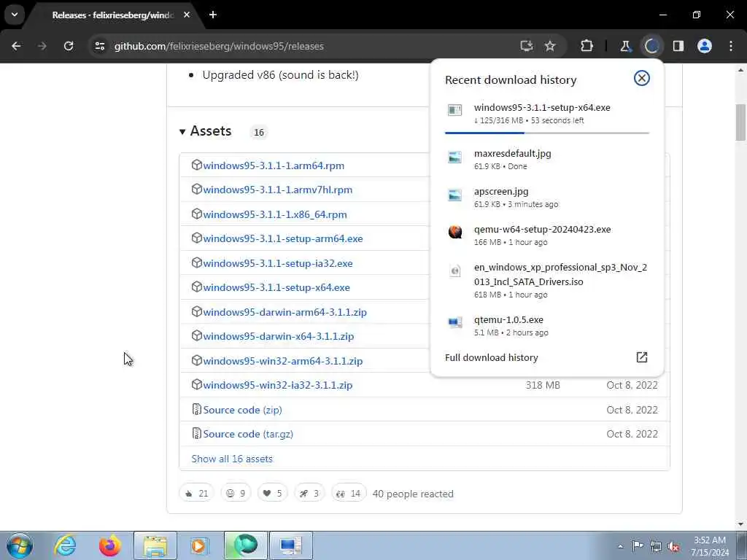Image resolution: width=747 pixels, height=560 pixels.
Task: Download windows95-3.1.1-1.armv7hl.rpm
Action: click(x=278, y=190)
